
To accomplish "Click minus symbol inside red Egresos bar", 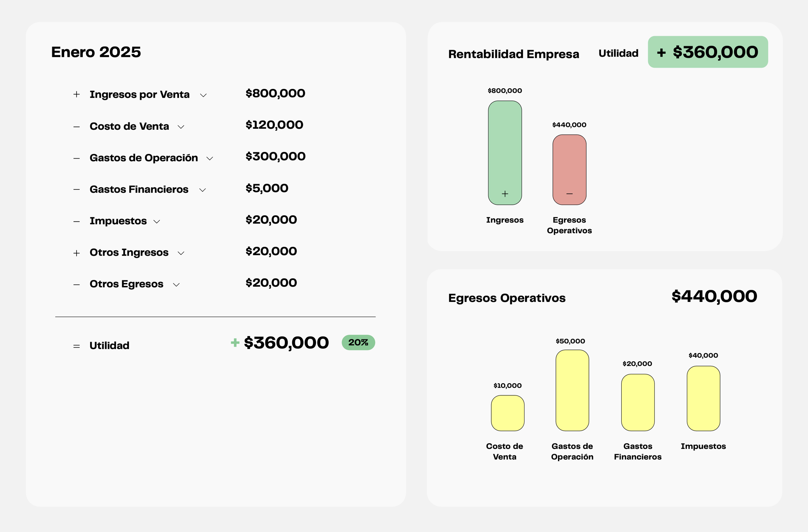I will (x=569, y=194).
